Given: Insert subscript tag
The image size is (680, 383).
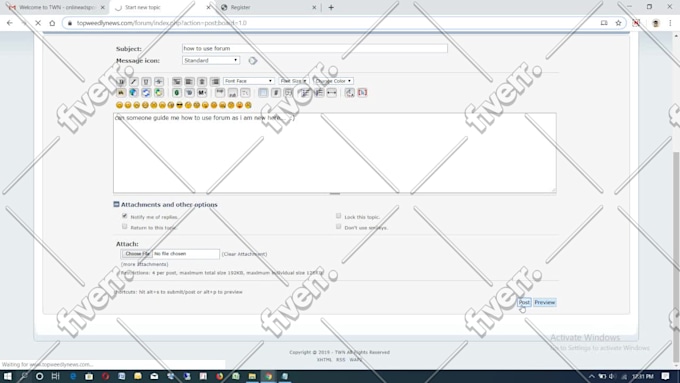Looking at the screenshot, I should pyautogui.click(x=232, y=93).
